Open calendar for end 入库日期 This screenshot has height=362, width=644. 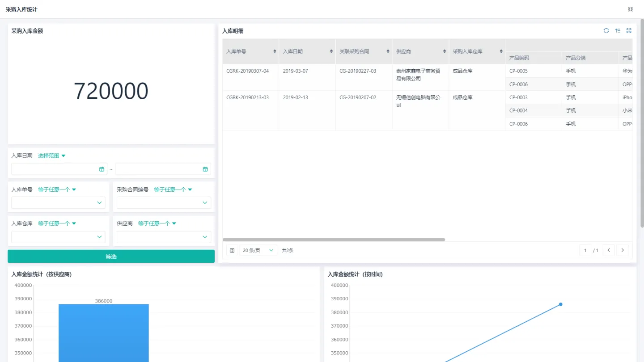pyautogui.click(x=205, y=169)
